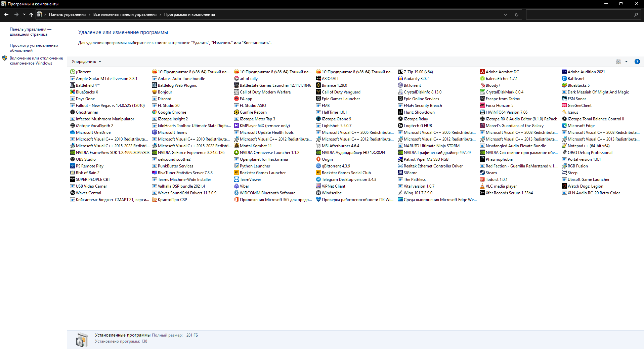Expand chevron after Все элементы панели управления
Viewport: 644px width, 349px height.
point(160,14)
